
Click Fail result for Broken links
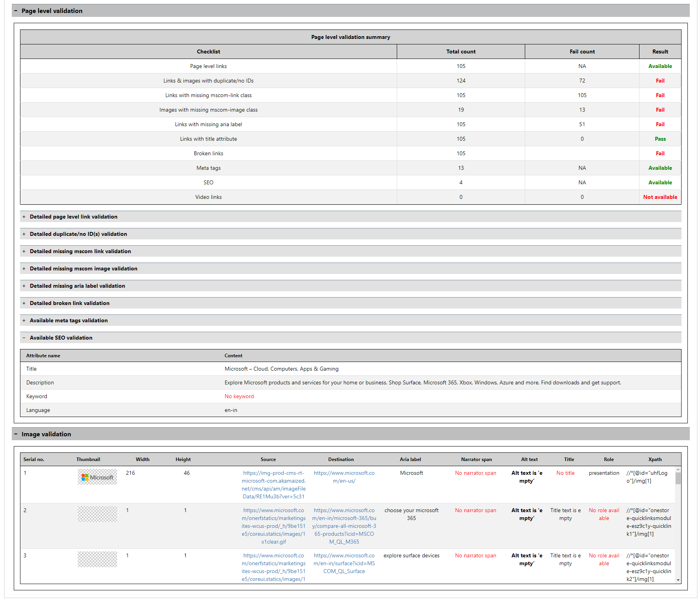[660, 153]
